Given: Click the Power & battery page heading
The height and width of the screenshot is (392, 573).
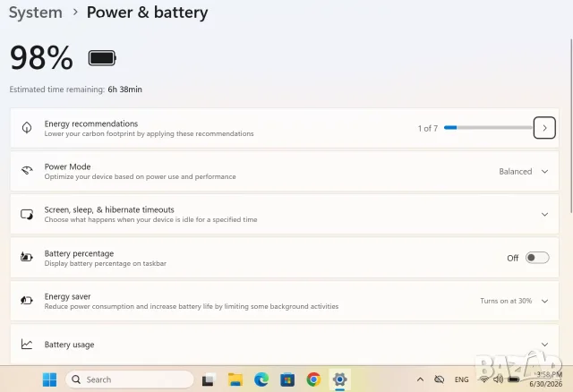Looking at the screenshot, I should click(x=147, y=13).
